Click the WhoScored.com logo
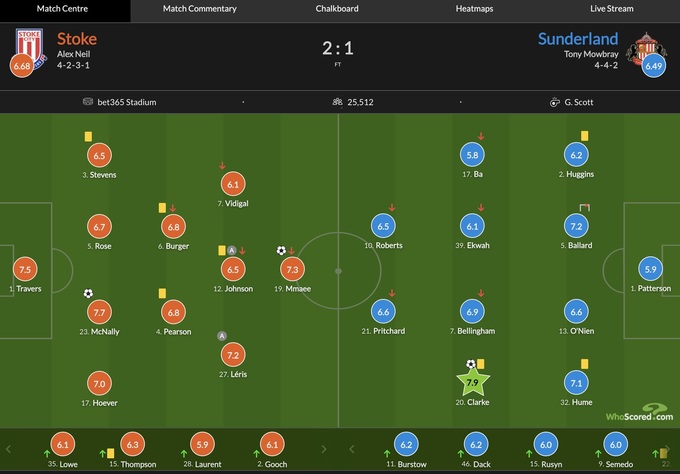Screen dimensions: 680x474 [638, 415]
